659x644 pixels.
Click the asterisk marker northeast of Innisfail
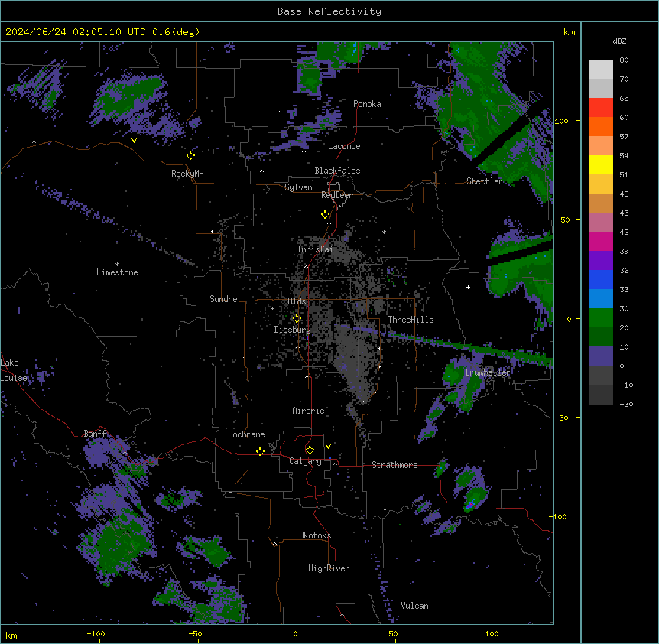point(384,233)
